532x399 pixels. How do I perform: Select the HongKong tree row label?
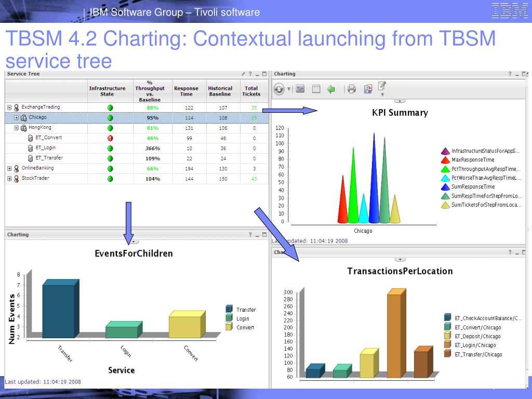tap(40, 127)
